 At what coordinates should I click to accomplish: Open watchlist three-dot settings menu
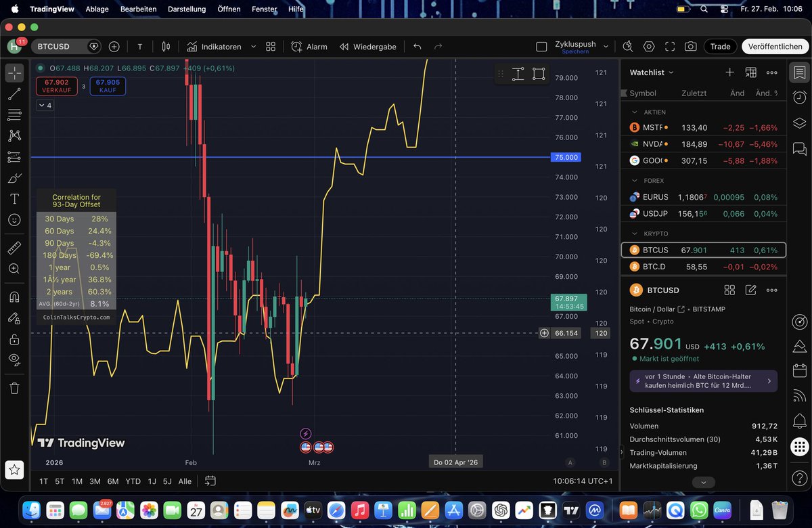coord(771,72)
